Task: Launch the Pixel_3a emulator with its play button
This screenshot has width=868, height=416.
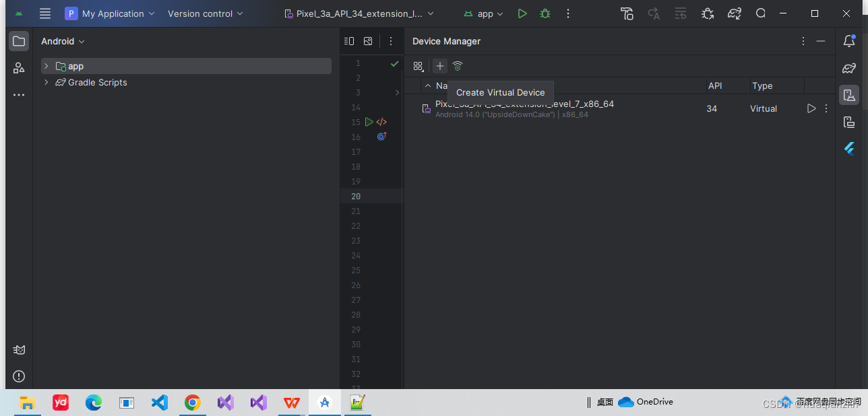Action: (x=811, y=108)
